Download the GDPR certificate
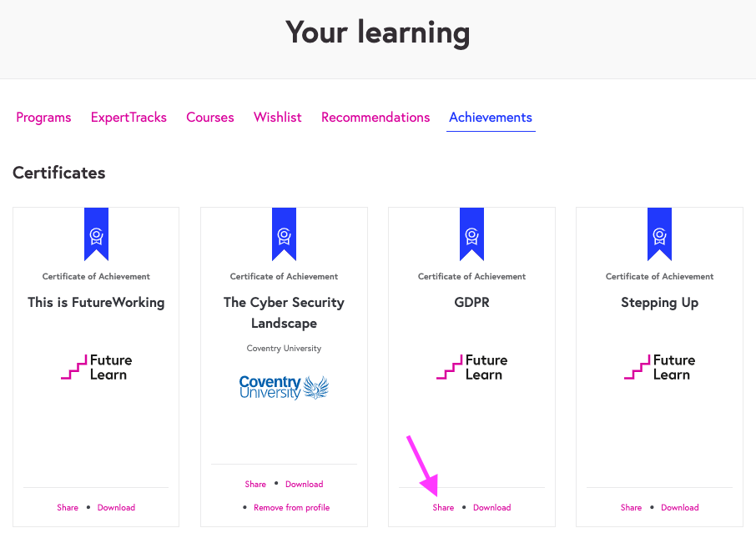This screenshot has width=756, height=538. point(492,507)
